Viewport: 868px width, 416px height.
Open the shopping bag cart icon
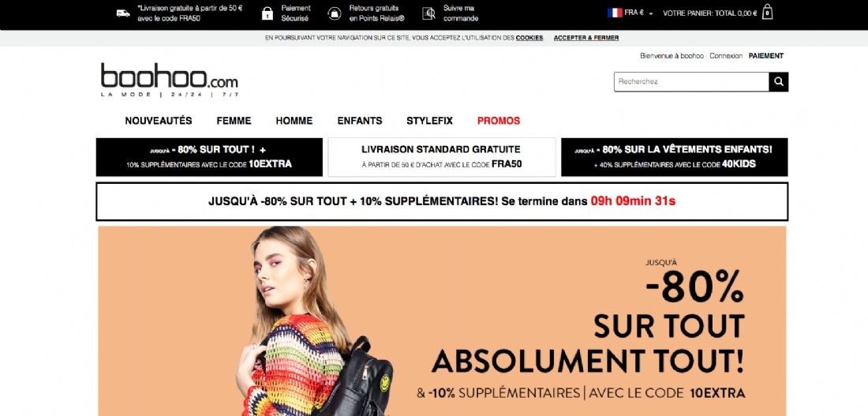coord(767,12)
